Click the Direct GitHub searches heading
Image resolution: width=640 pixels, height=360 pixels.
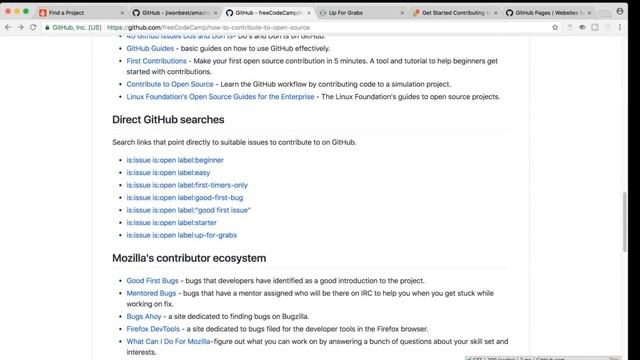[x=168, y=120]
